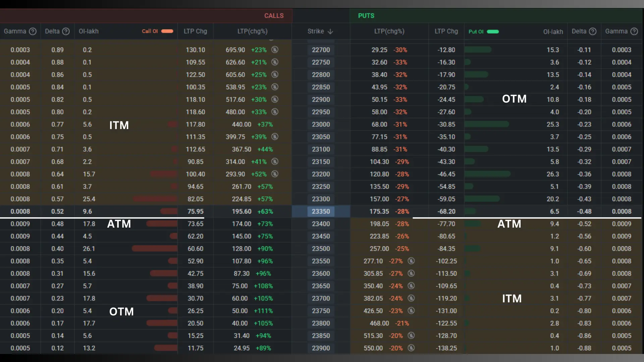The height and width of the screenshot is (362, 644).
Task: Select the PUTS section header
Action: (366, 16)
